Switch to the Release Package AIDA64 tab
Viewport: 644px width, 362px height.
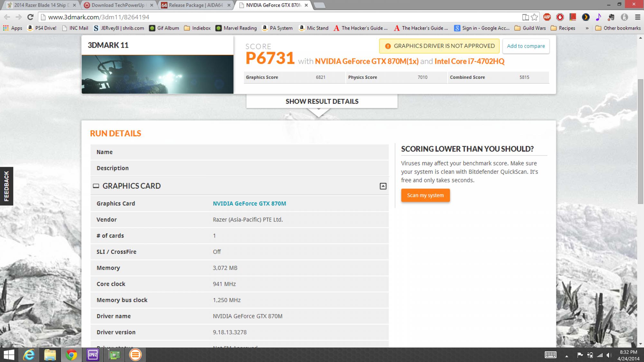pos(196,5)
